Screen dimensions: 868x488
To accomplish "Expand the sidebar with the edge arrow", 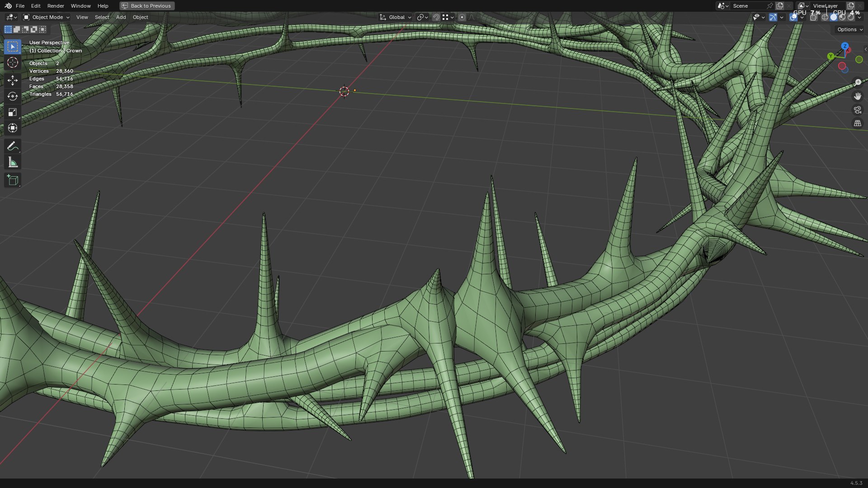I will click(865, 49).
